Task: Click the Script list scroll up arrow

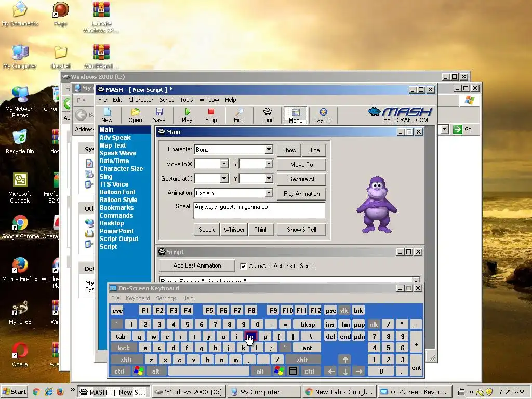Action: (416, 280)
